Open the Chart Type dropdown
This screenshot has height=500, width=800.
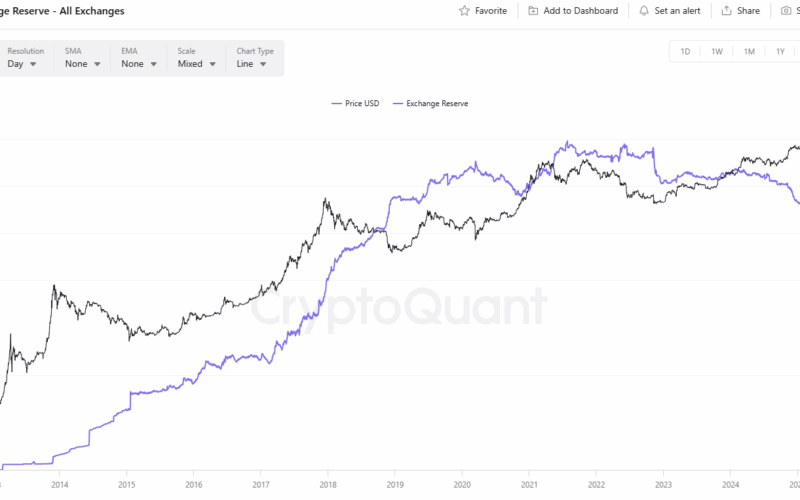pos(252,64)
